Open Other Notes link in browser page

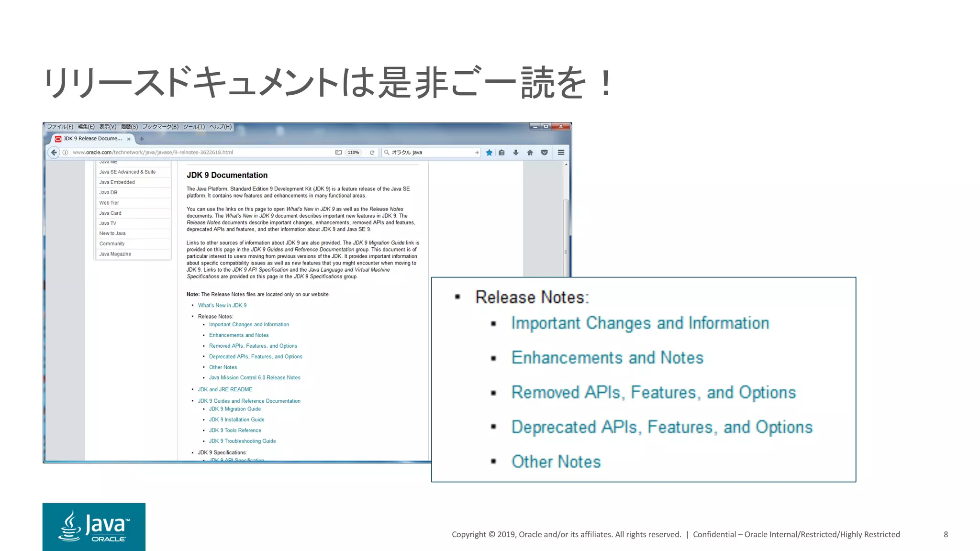coord(223,367)
